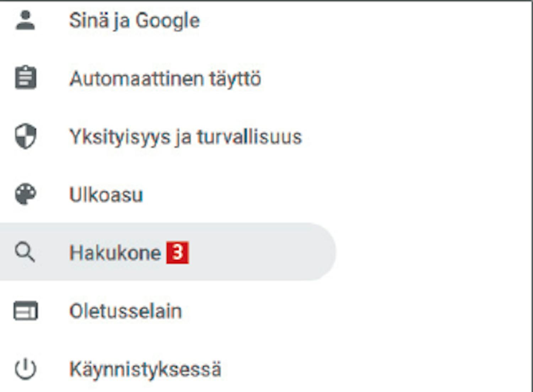
Task: Select the Hakukone text label
Action: tap(115, 253)
